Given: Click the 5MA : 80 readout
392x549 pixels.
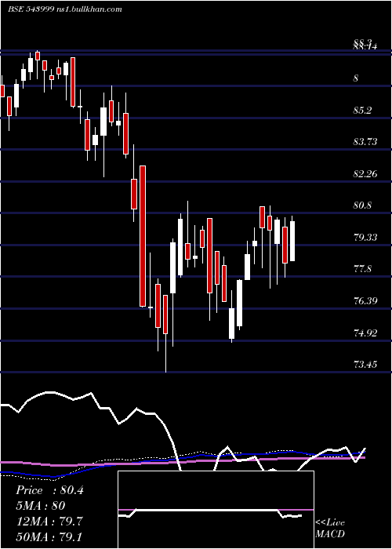Looking at the screenshot, I should pyautogui.click(x=40, y=506).
